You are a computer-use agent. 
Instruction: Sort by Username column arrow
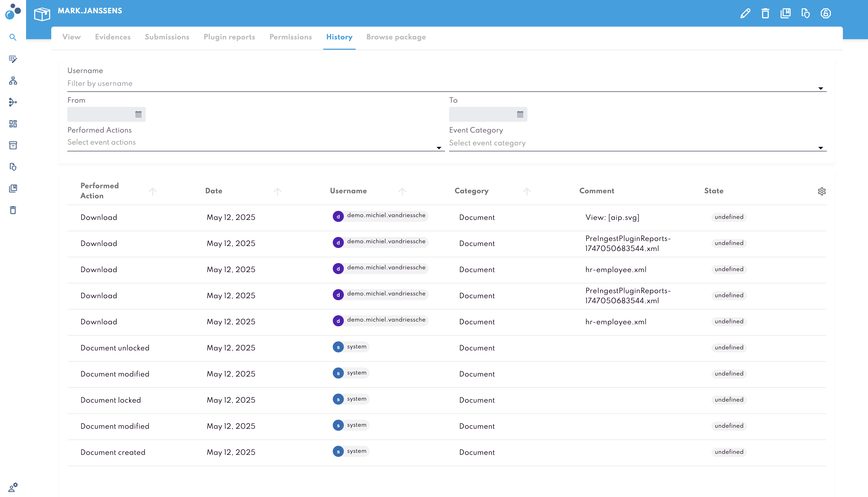(402, 191)
